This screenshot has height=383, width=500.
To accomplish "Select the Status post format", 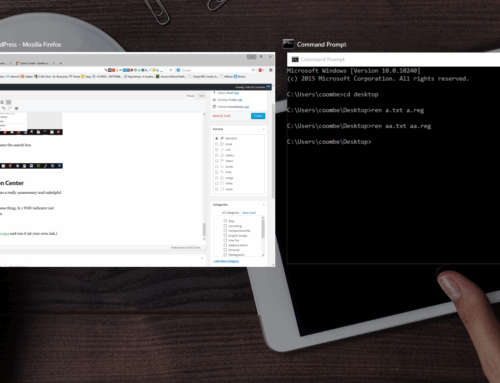I will tap(217, 161).
